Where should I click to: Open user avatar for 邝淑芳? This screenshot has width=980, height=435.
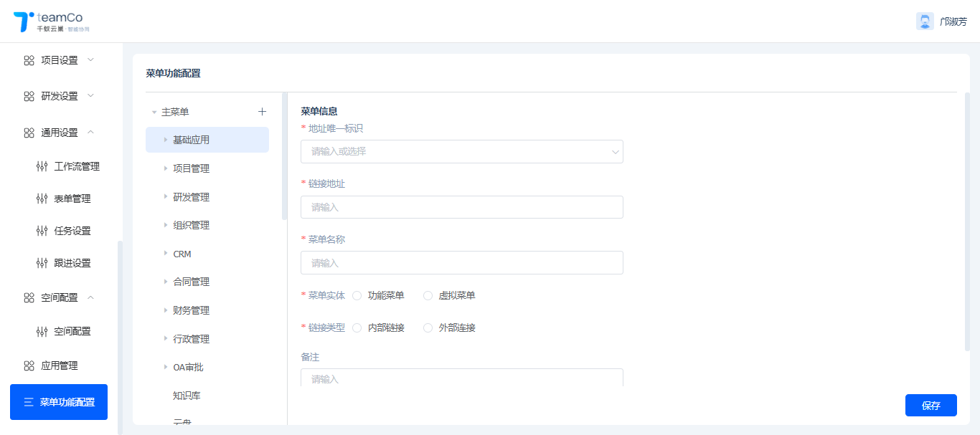(x=925, y=21)
